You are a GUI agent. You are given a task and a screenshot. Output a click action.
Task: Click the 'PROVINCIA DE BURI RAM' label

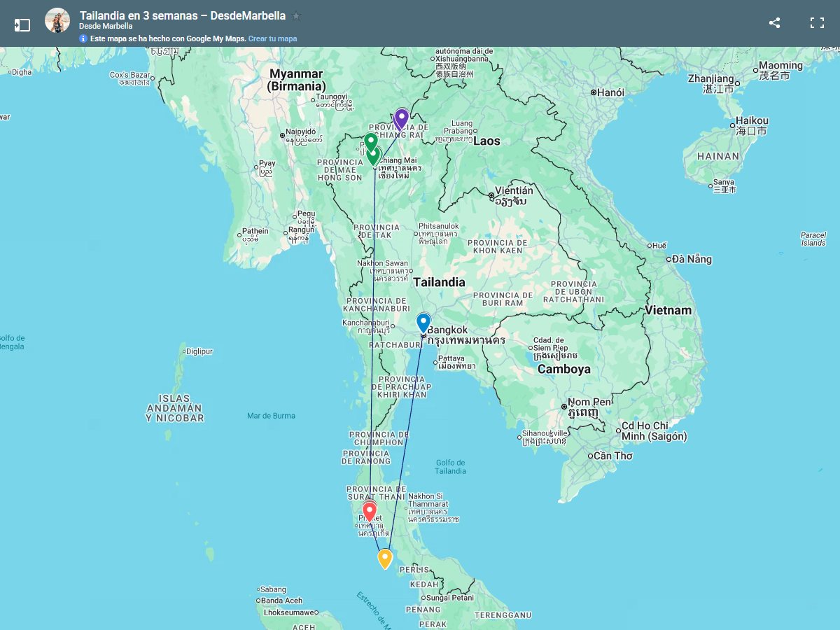503,299
